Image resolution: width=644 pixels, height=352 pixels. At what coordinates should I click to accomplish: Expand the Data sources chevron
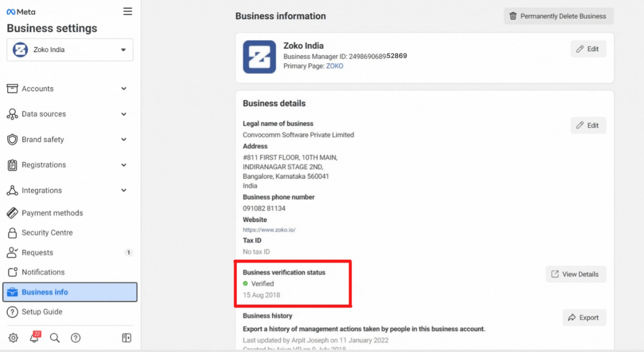point(124,114)
